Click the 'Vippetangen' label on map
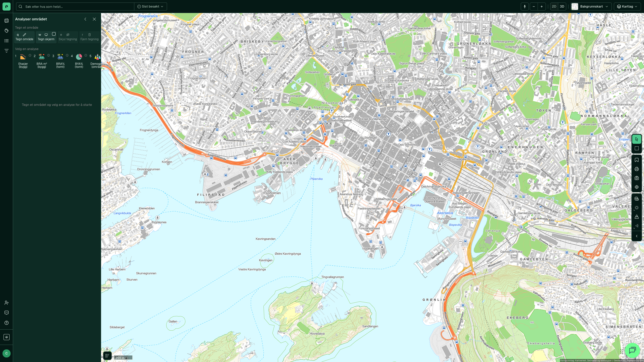 point(370,249)
